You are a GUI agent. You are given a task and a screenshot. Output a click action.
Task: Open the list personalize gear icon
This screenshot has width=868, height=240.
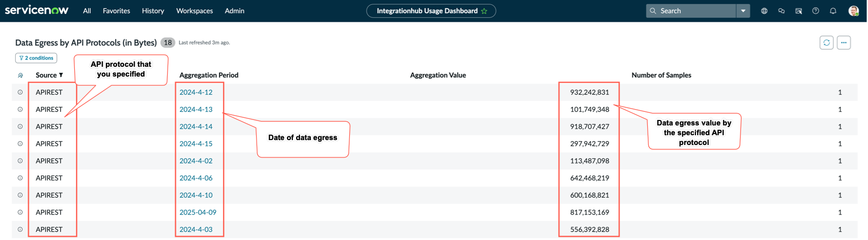click(x=20, y=75)
